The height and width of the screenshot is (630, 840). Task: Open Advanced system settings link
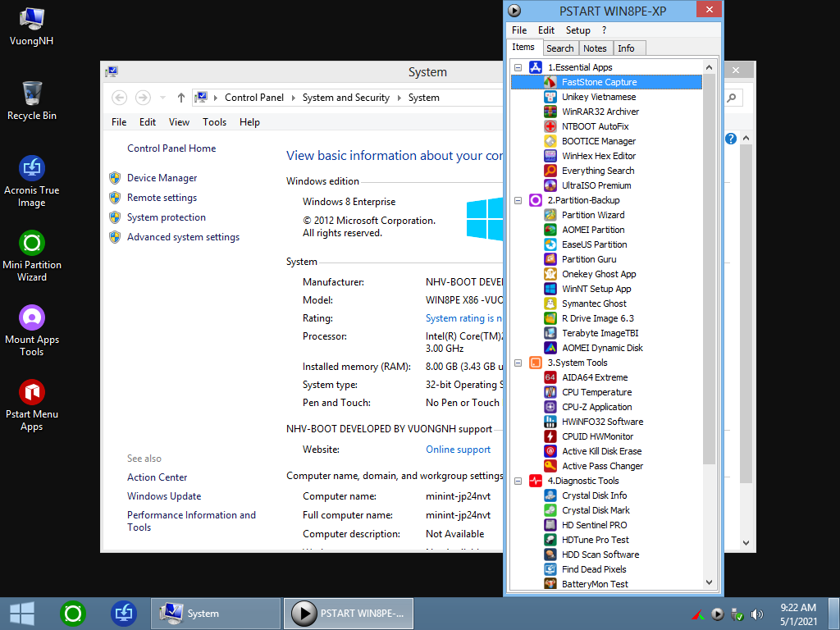[x=183, y=237]
